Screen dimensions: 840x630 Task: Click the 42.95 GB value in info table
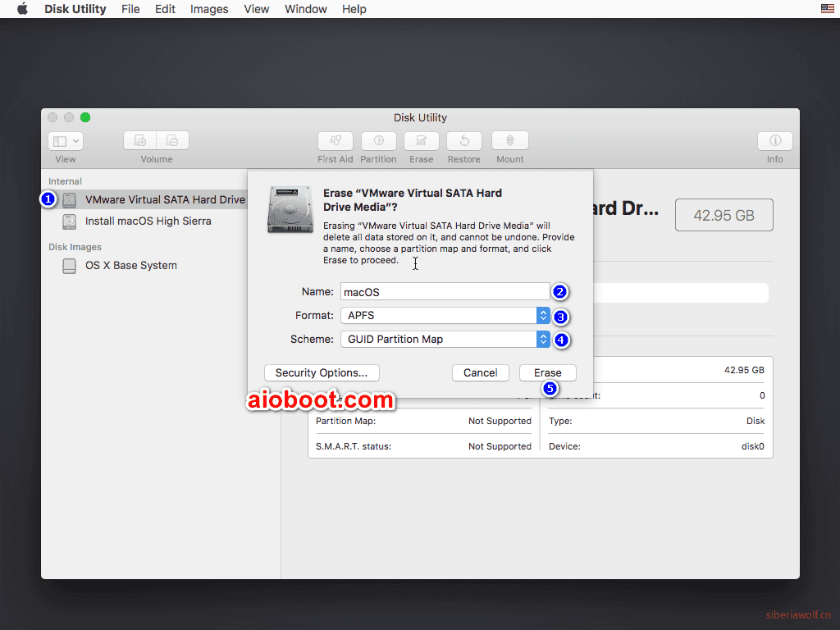(x=744, y=370)
